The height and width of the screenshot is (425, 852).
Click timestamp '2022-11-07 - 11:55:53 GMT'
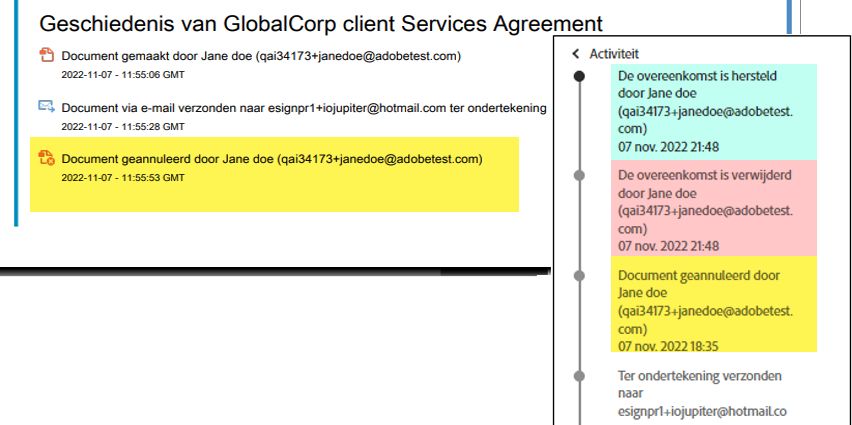pyautogui.click(x=123, y=177)
